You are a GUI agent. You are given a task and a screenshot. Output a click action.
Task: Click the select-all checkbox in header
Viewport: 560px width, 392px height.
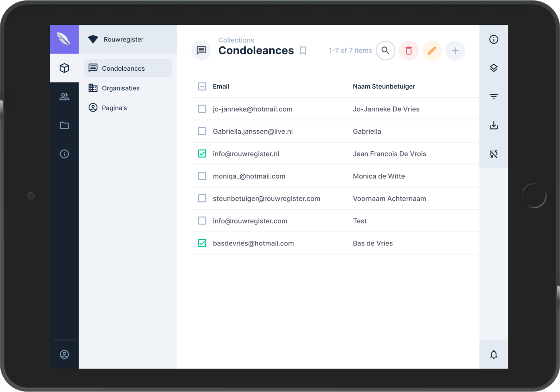(x=202, y=86)
